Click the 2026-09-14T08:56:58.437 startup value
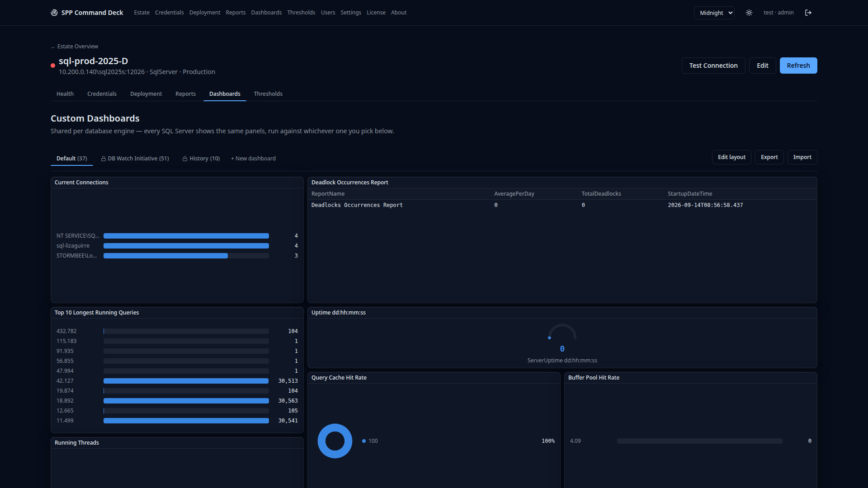This screenshot has height=488, width=868. pos(705,205)
